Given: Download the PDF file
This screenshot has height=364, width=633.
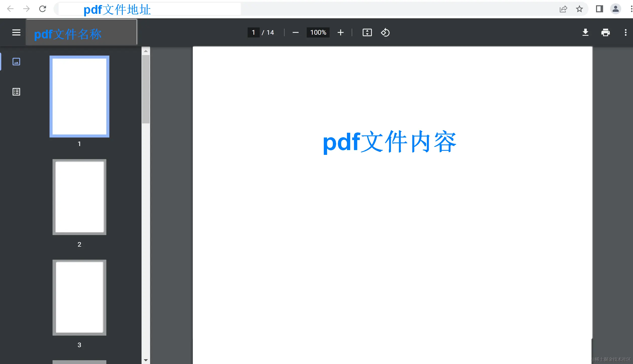Looking at the screenshot, I should click(x=585, y=32).
